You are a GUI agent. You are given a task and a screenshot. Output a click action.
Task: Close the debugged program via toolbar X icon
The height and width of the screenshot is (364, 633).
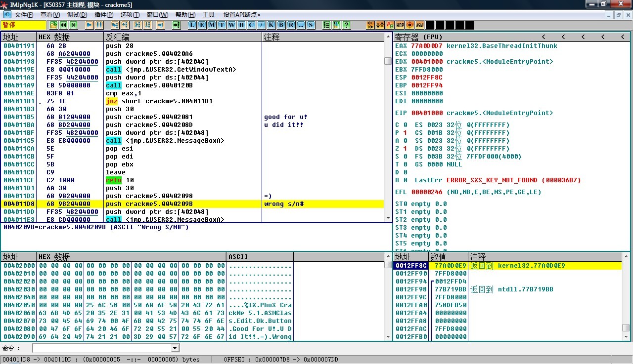[74, 25]
